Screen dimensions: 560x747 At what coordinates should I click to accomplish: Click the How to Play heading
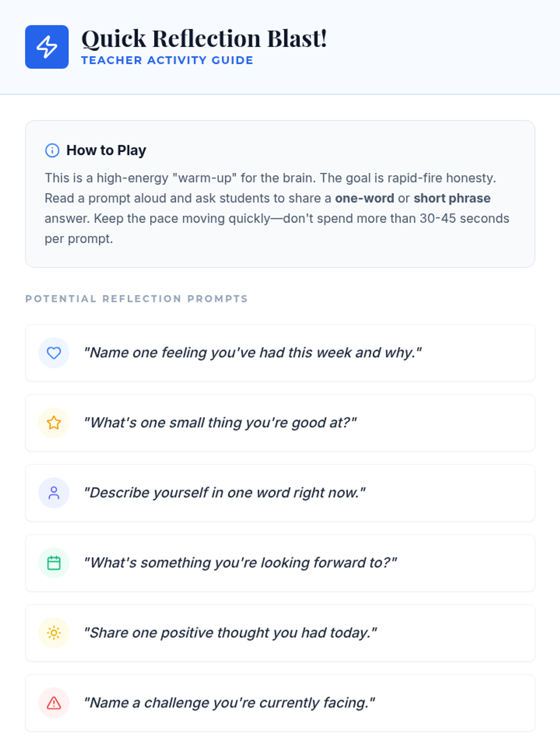106,150
